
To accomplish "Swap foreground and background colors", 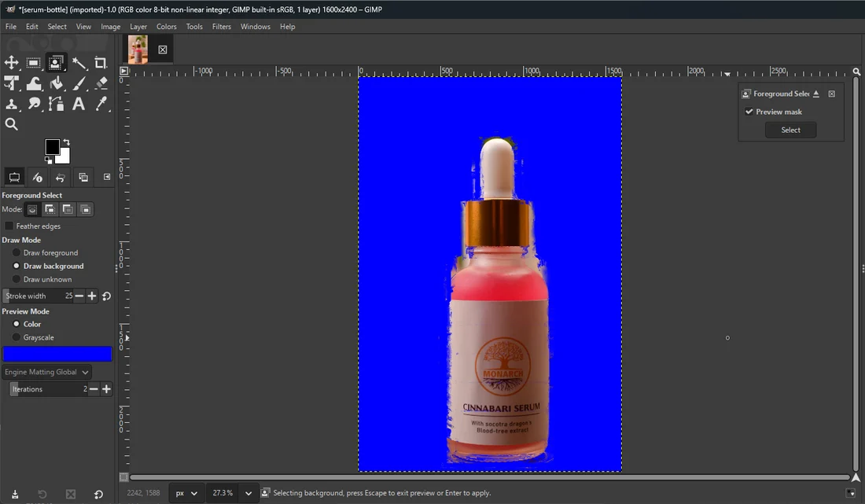I will click(67, 142).
